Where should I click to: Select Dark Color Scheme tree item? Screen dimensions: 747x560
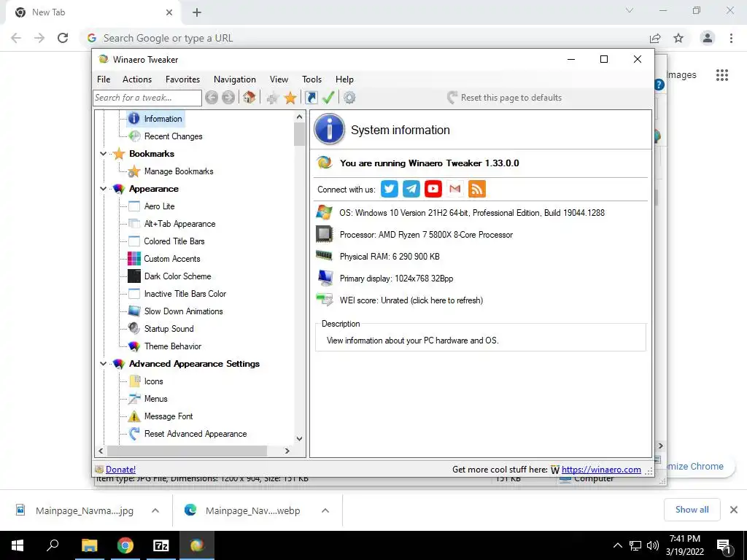coord(177,276)
